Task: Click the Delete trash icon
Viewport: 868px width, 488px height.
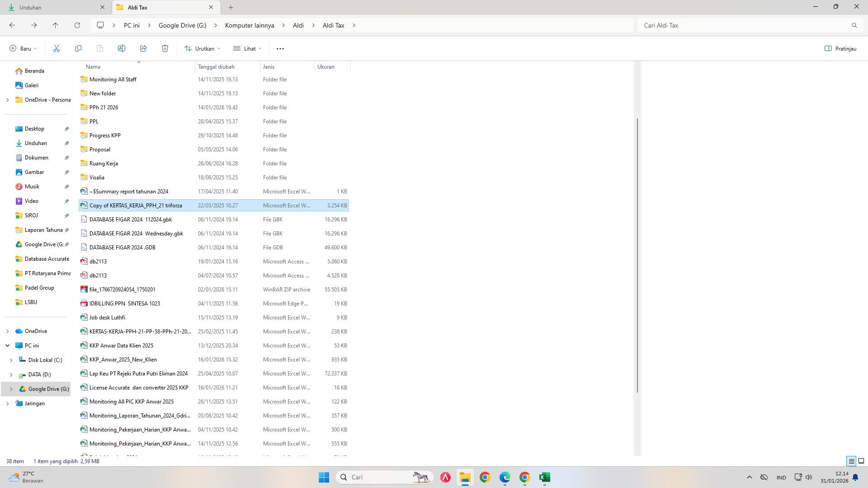Action: [165, 48]
